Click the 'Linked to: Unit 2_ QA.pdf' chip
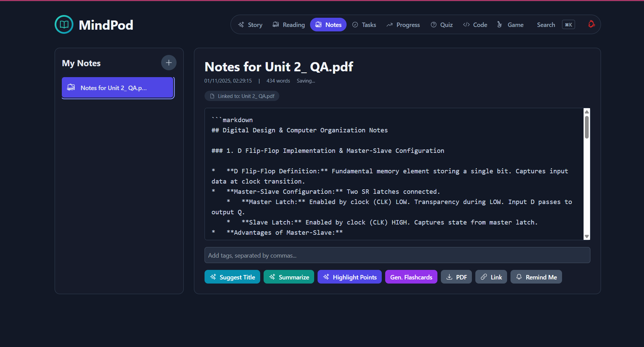The width and height of the screenshot is (644, 347). pyautogui.click(x=242, y=96)
